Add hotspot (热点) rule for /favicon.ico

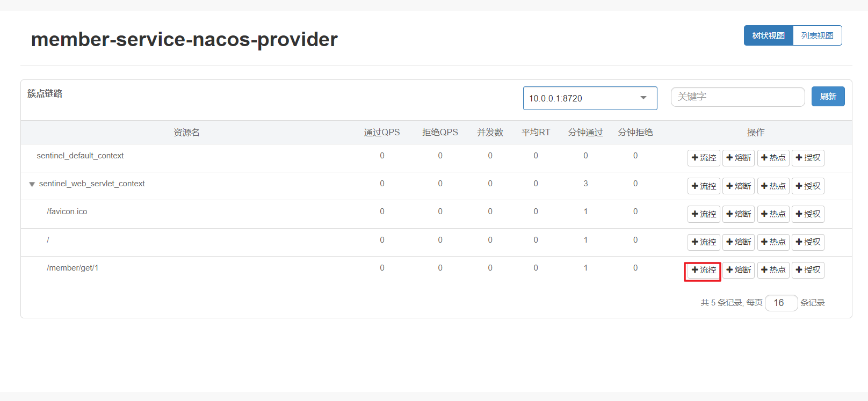(773, 214)
